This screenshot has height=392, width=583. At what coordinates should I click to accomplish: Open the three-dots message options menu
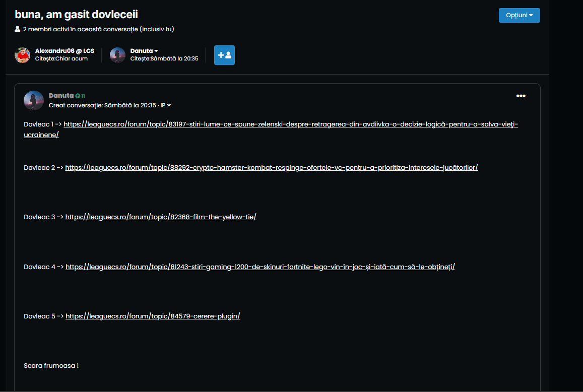[x=521, y=96]
